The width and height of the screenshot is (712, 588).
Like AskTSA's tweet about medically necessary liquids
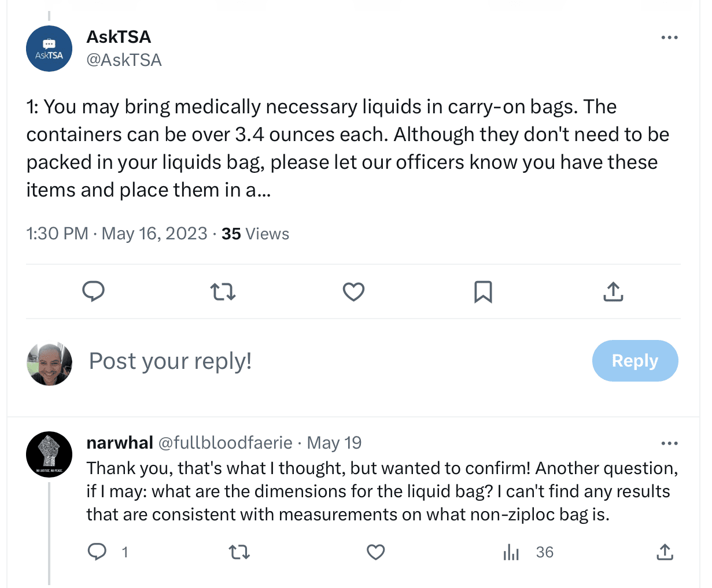coord(353,292)
